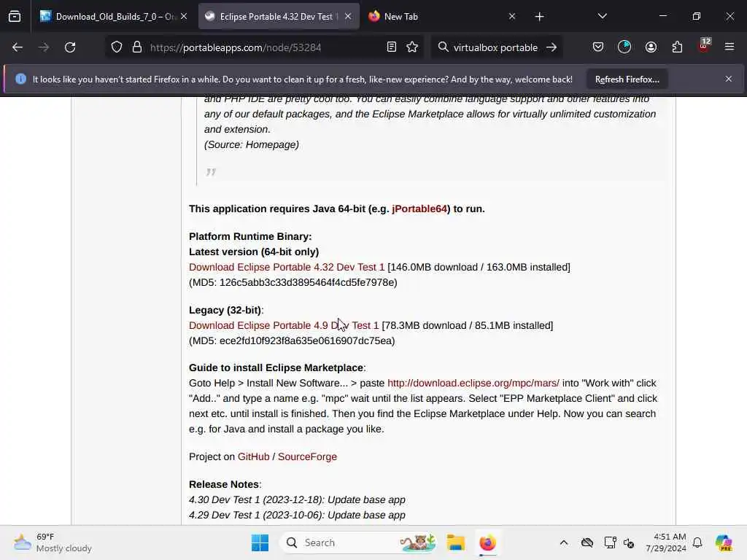Submit search with arrow button
The width and height of the screenshot is (747, 560).
[x=551, y=47]
